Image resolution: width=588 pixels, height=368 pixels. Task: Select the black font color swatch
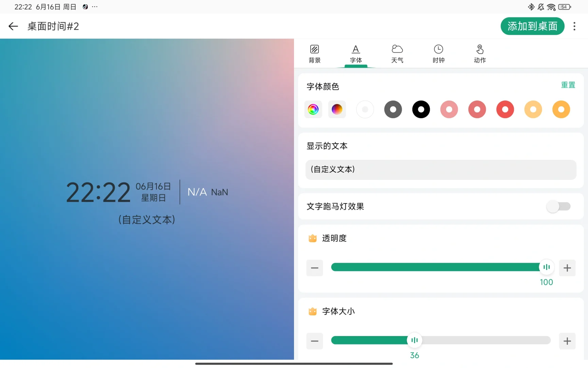[x=421, y=109]
